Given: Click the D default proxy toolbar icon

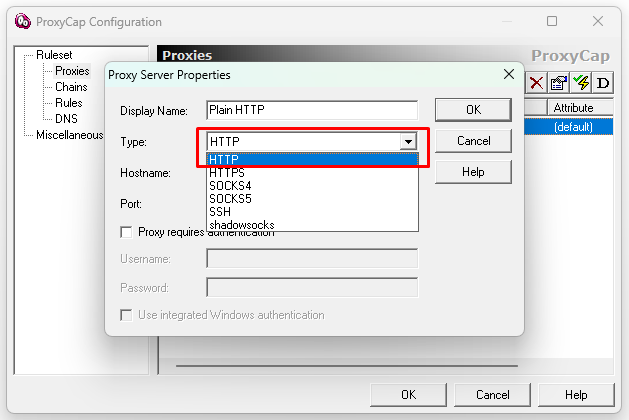Looking at the screenshot, I should (x=603, y=83).
